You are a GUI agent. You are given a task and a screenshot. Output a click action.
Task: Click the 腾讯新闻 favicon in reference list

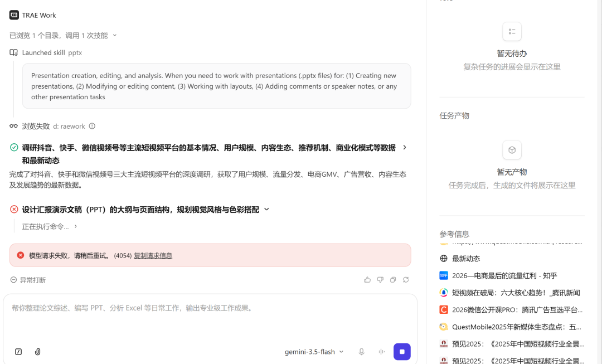tap(444, 293)
